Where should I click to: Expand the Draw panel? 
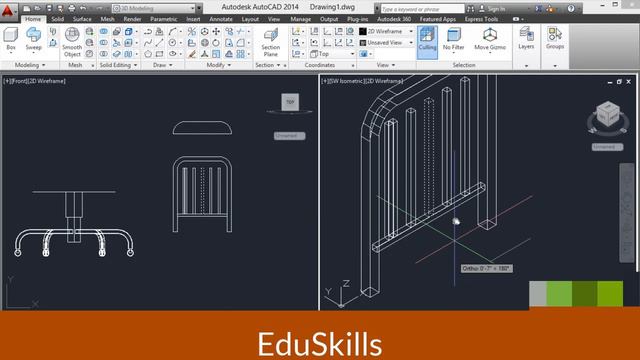click(x=163, y=65)
